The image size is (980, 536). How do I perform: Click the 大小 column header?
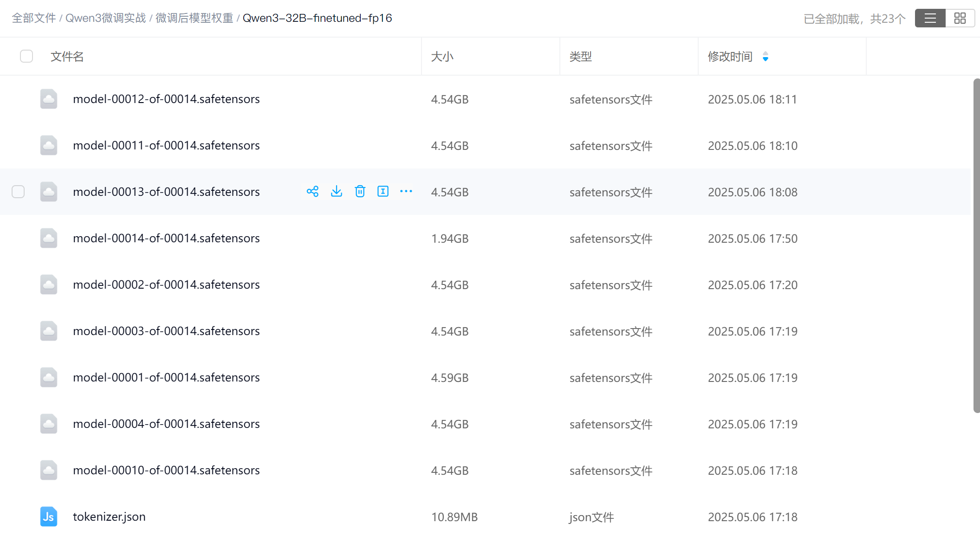click(442, 57)
